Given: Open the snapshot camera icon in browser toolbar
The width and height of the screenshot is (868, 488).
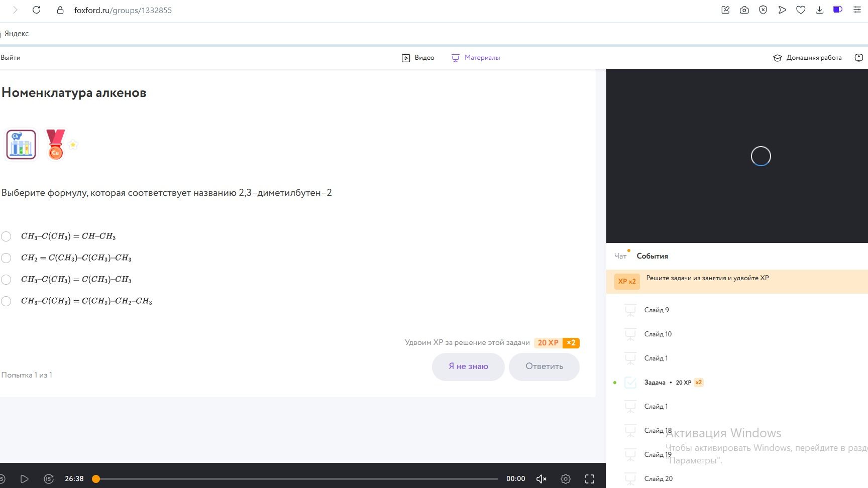Looking at the screenshot, I should click(x=744, y=10).
